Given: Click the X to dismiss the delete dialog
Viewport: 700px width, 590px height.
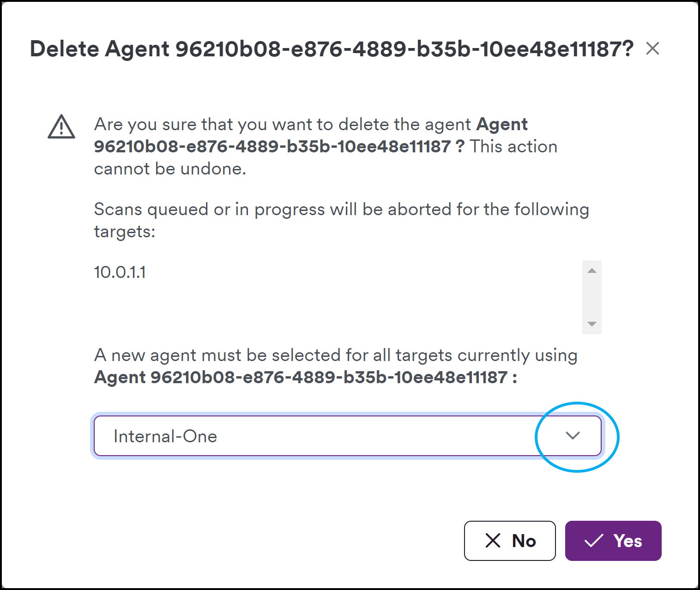Looking at the screenshot, I should pos(653,48).
